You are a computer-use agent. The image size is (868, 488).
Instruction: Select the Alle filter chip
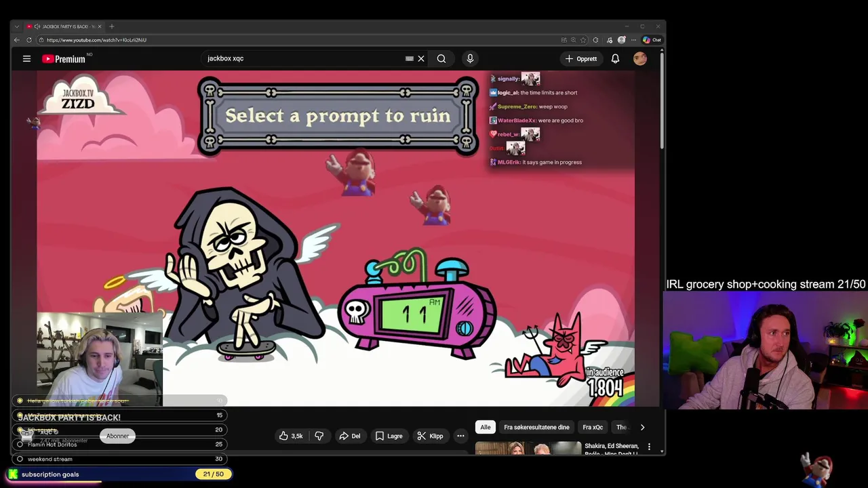click(486, 427)
